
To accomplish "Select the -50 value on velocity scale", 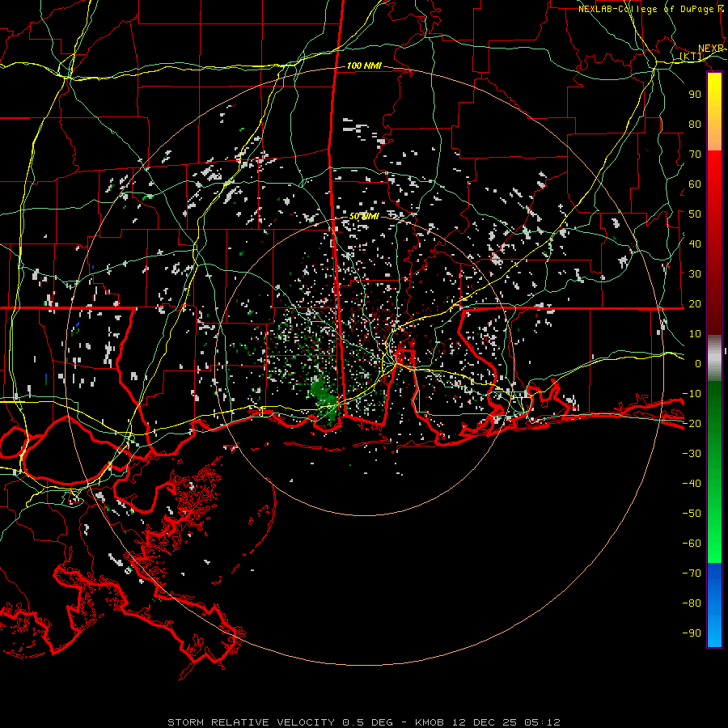I will tap(692, 514).
